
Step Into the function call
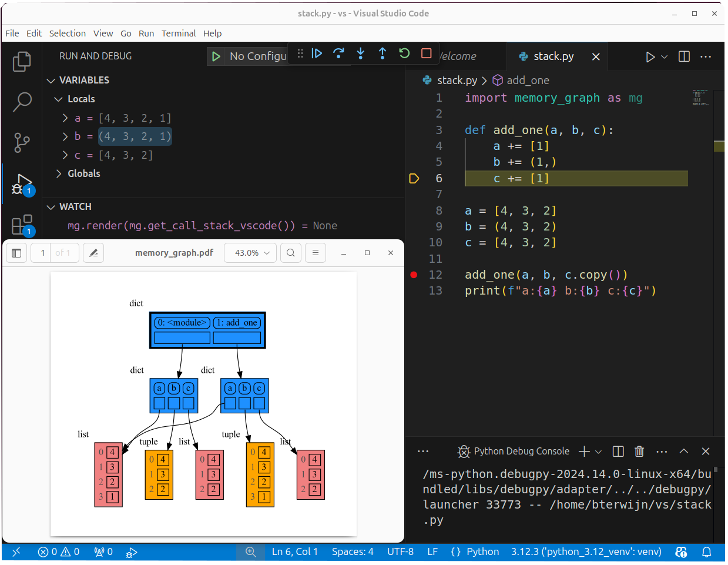360,53
